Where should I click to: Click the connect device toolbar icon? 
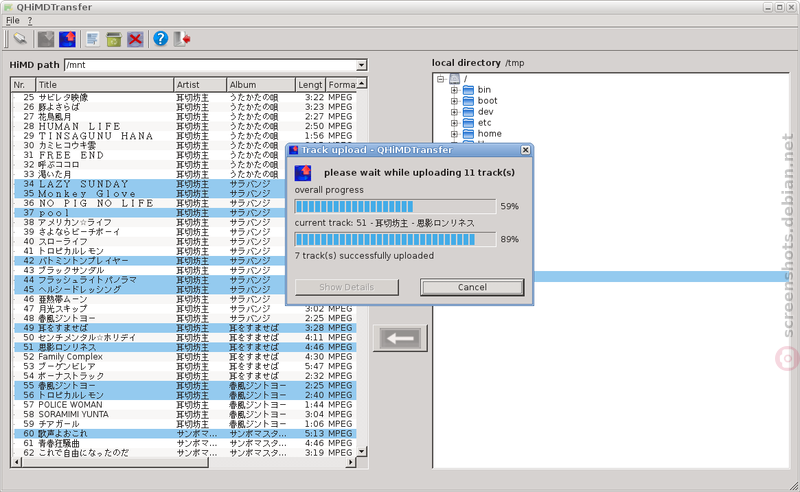[20, 39]
